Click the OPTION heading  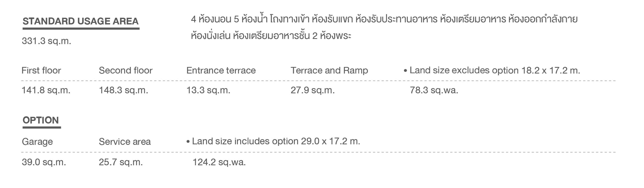point(41,120)
